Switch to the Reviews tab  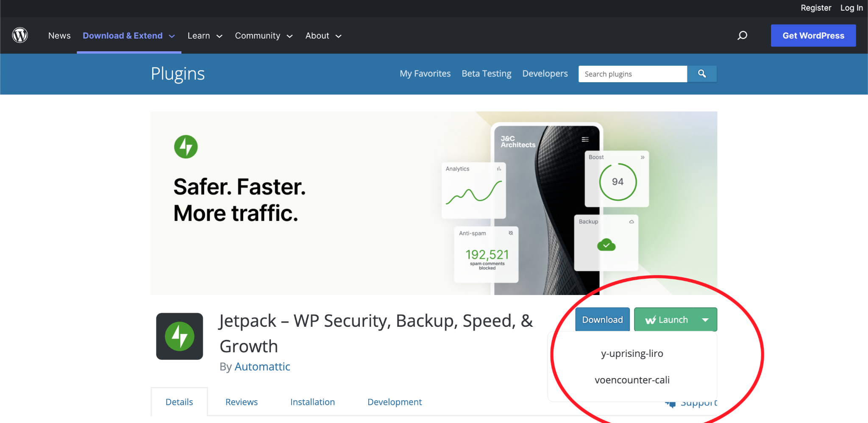[x=242, y=402]
